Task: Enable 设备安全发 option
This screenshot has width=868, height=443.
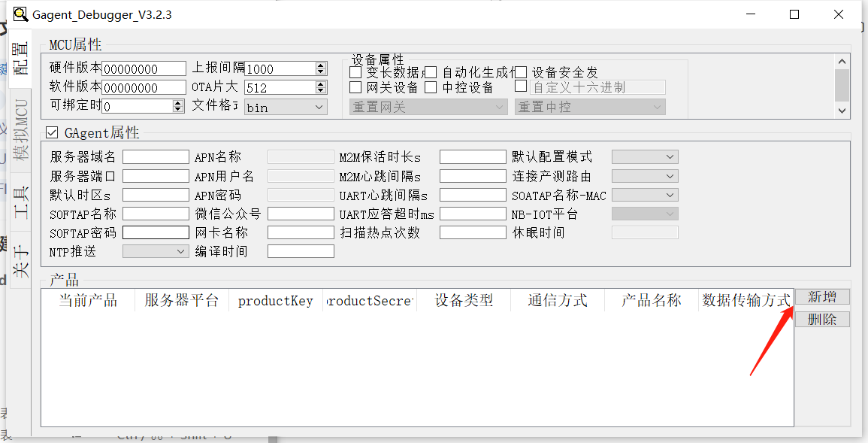Action: coord(521,71)
